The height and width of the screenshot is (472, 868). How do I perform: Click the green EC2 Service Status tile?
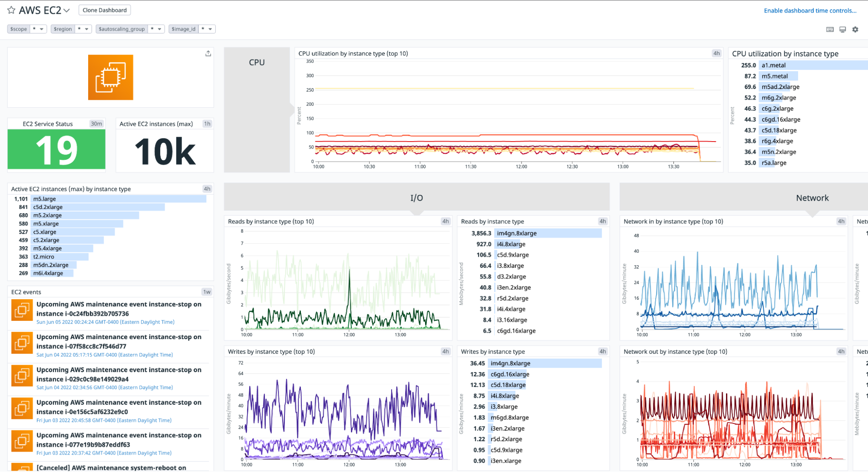point(56,149)
